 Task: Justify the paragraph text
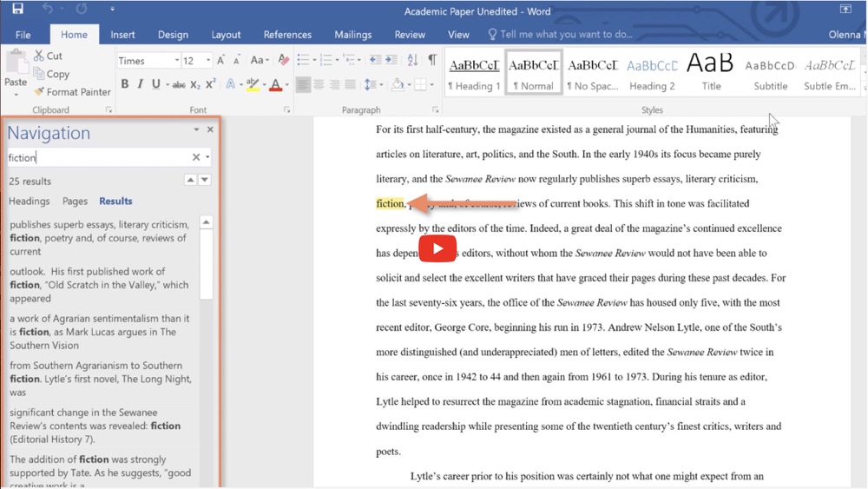350,85
